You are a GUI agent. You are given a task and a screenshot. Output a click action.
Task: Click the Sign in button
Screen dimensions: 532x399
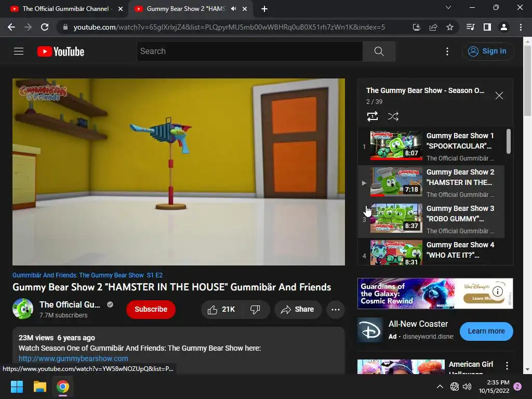tap(487, 51)
